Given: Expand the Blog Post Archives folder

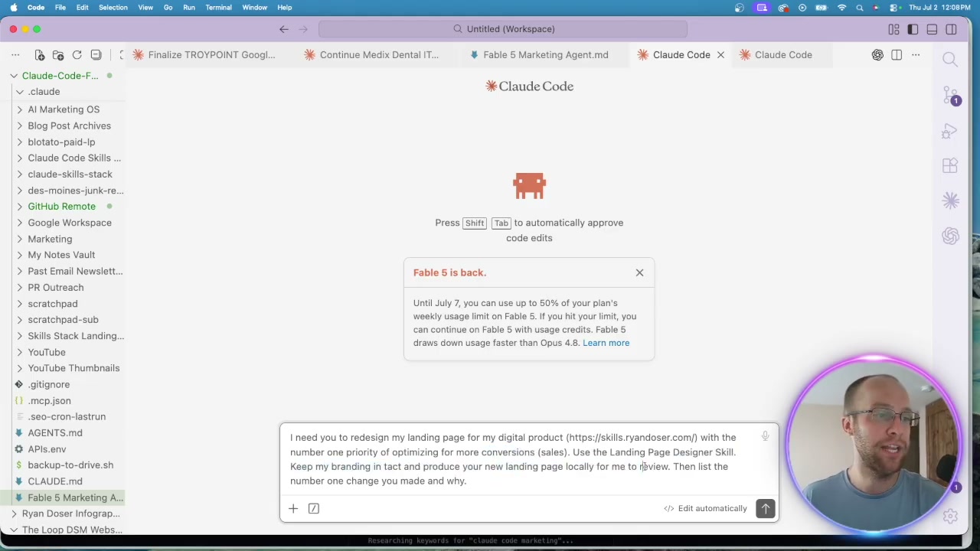Looking at the screenshot, I should [x=63, y=126].
